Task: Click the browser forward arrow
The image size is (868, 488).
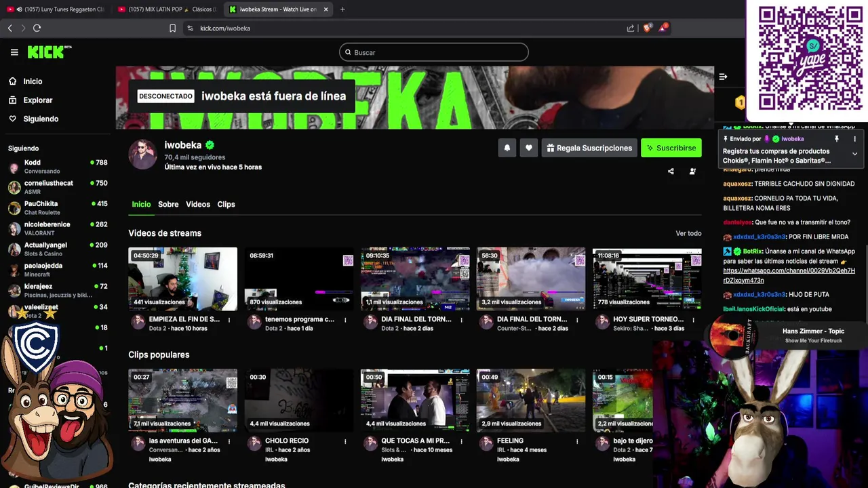Action: [x=23, y=28]
